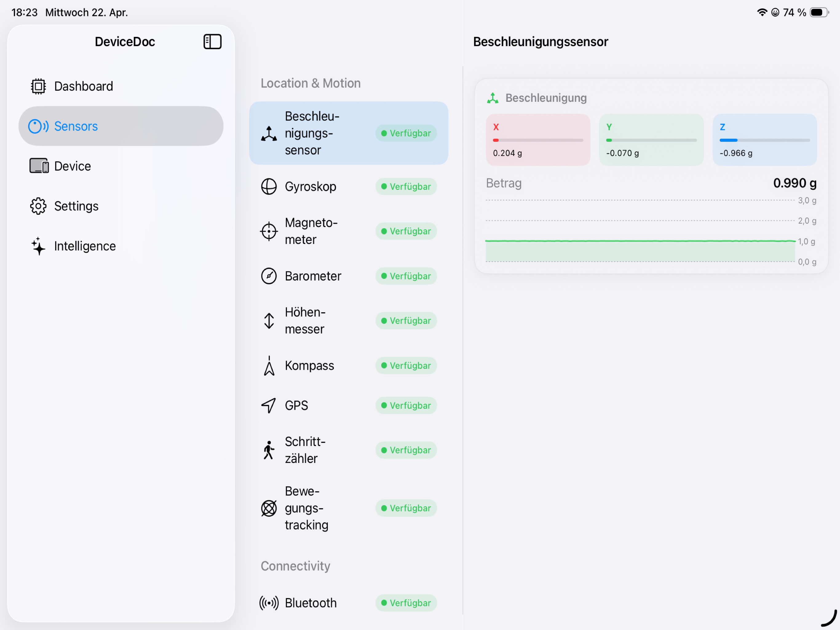Click the Magnetometer crosshair icon
The width and height of the screenshot is (840, 630).
tap(269, 231)
